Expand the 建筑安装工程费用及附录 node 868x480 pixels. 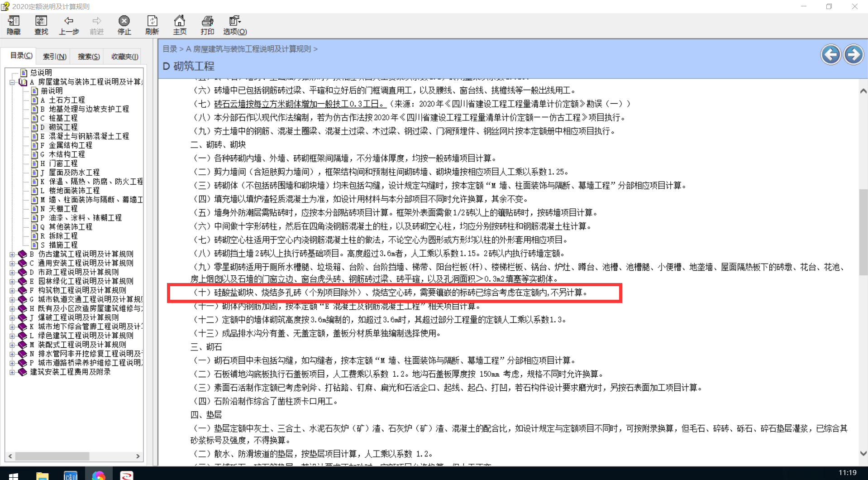point(12,372)
